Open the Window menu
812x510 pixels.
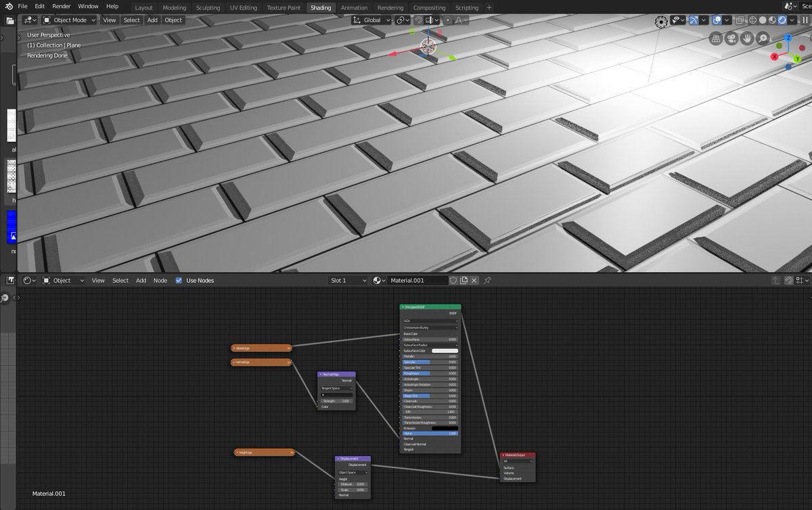[x=88, y=6]
